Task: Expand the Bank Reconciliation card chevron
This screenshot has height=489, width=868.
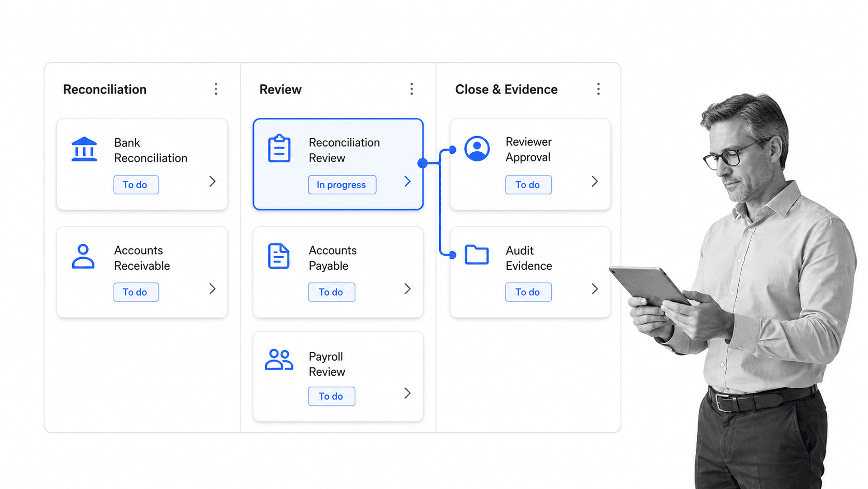Action: pyautogui.click(x=212, y=181)
